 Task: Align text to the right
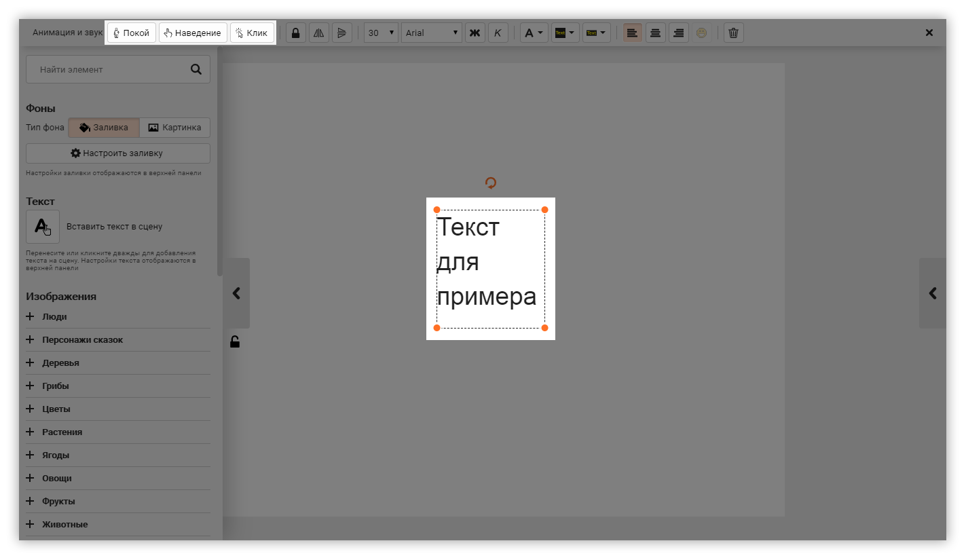[x=678, y=33]
